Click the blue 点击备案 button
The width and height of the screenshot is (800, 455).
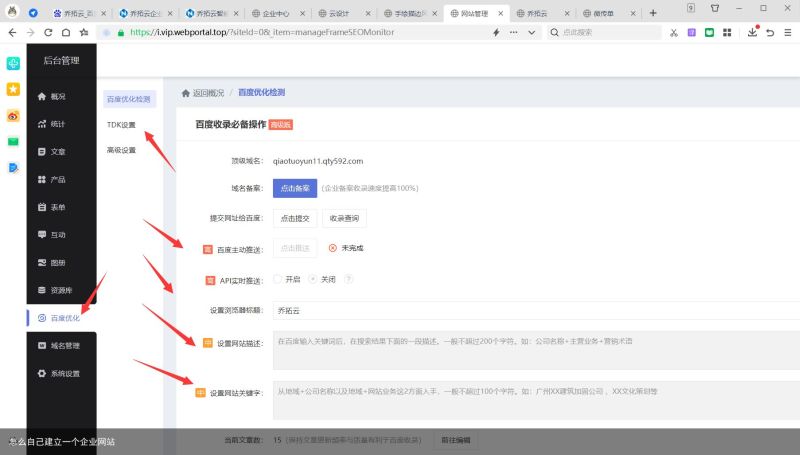coord(295,188)
